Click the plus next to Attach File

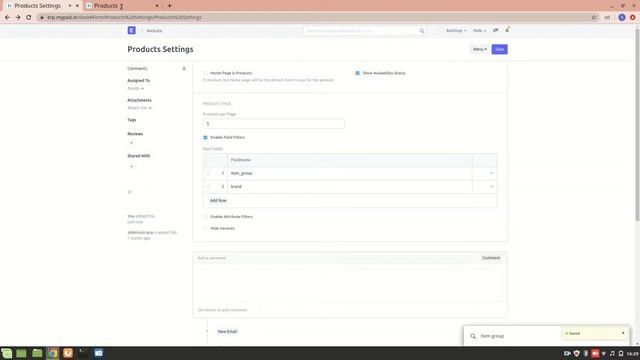coord(150,108)
